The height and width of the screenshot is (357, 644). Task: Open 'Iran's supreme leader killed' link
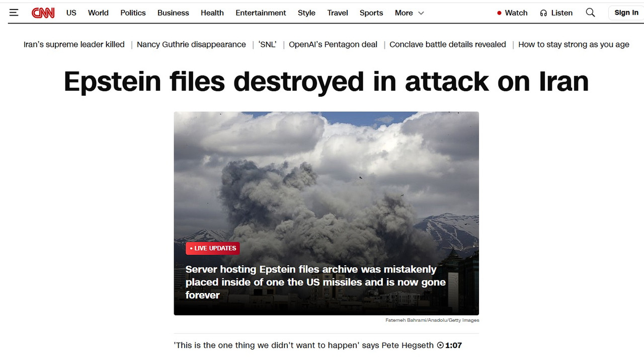[x=74, y=44]
